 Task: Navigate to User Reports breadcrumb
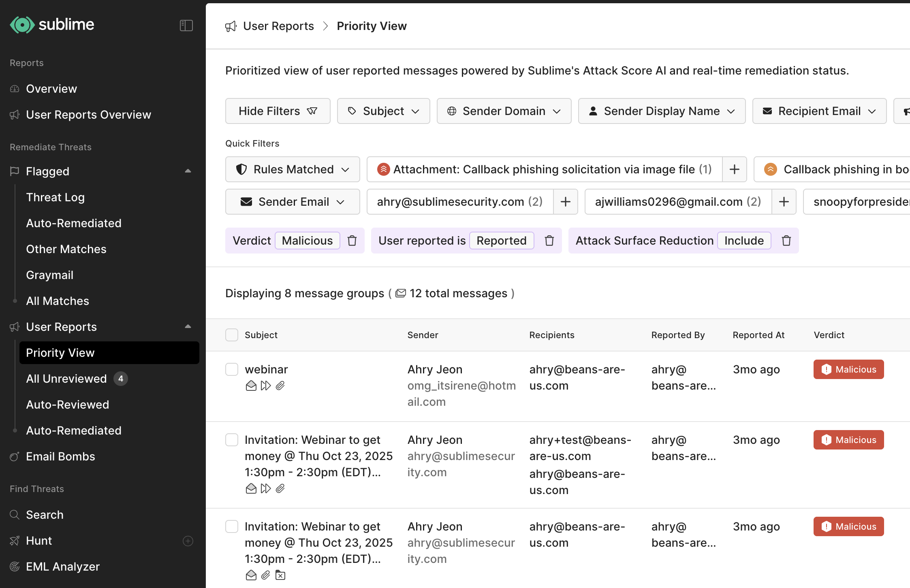[278, 26]
